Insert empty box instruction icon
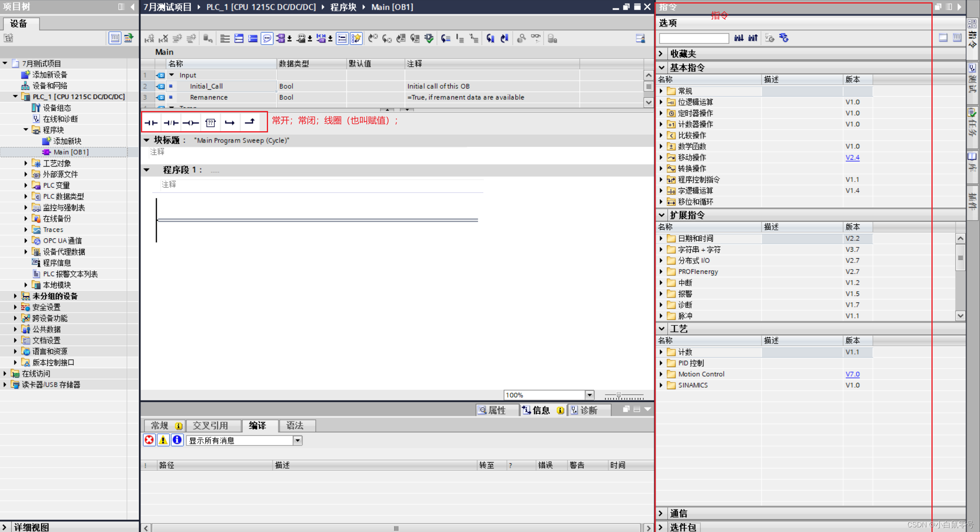 point(211,123)
